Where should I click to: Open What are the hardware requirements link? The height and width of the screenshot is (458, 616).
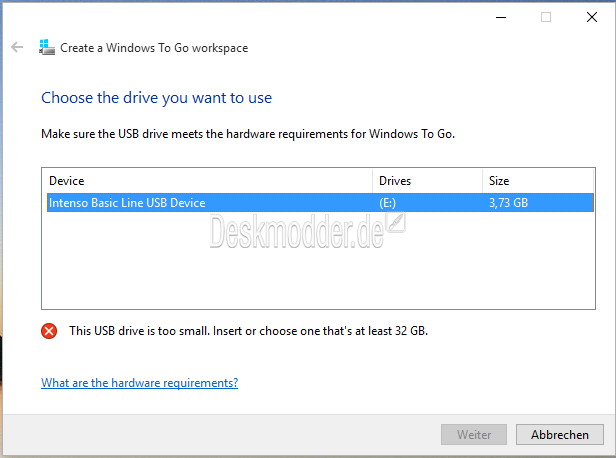point(139,383)
